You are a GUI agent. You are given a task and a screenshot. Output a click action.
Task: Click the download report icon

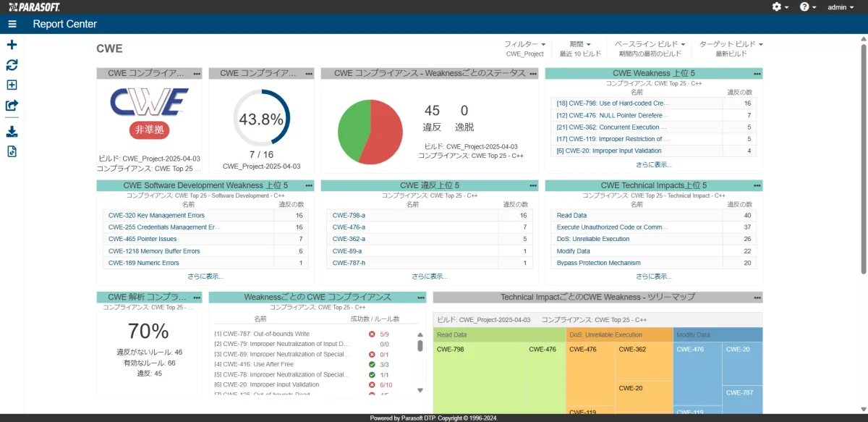click(x=12, y=132)
